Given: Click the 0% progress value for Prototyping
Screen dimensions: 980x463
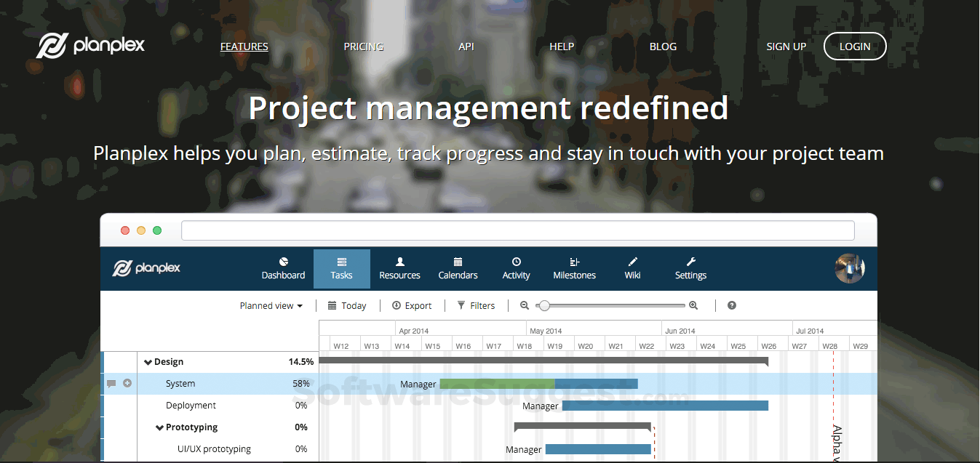Looking at the screenshot, I should 301,427.
